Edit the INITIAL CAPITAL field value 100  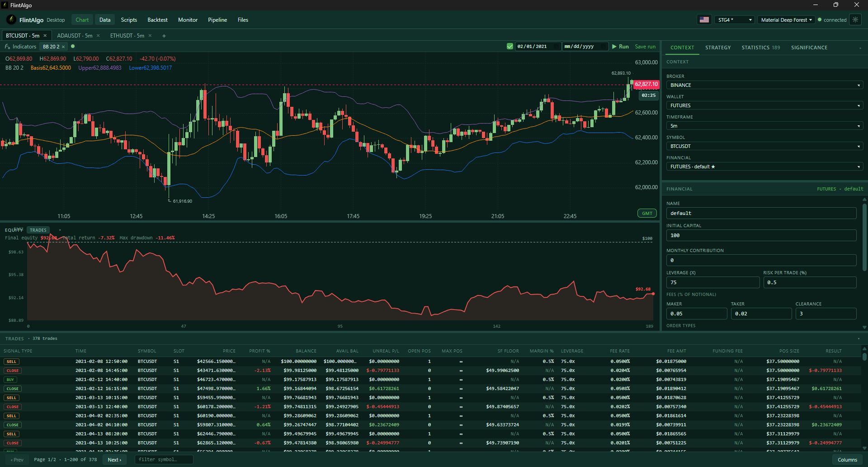point(761,235)
